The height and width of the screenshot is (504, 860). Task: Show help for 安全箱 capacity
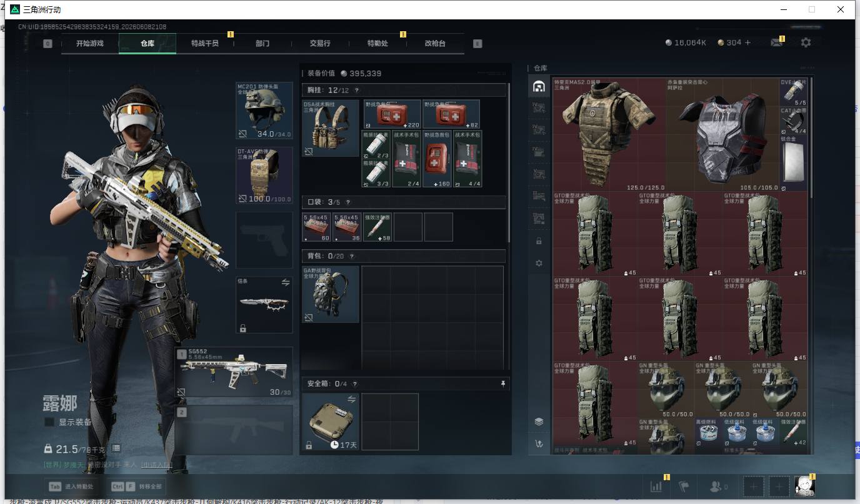354,384
